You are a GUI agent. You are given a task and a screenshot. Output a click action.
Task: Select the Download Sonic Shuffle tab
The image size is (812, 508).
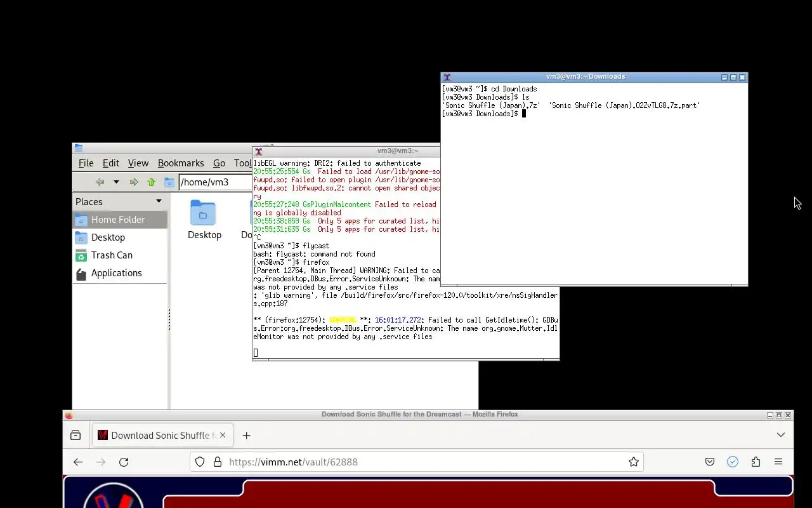point(163,436)
